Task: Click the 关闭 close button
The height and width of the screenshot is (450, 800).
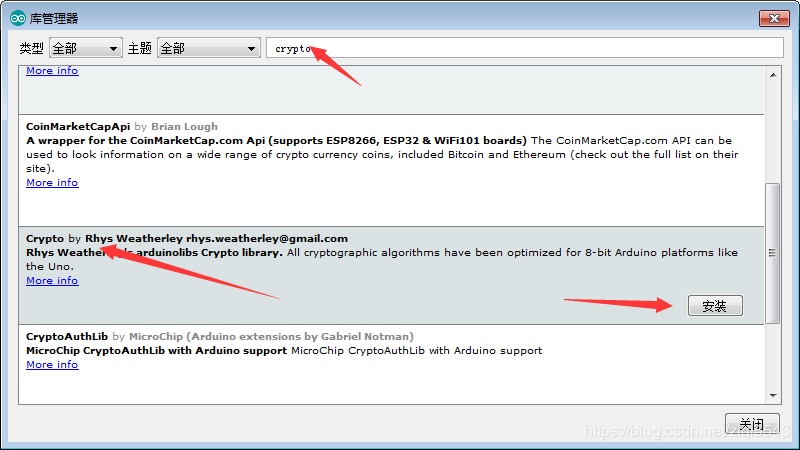Action: 752,423
